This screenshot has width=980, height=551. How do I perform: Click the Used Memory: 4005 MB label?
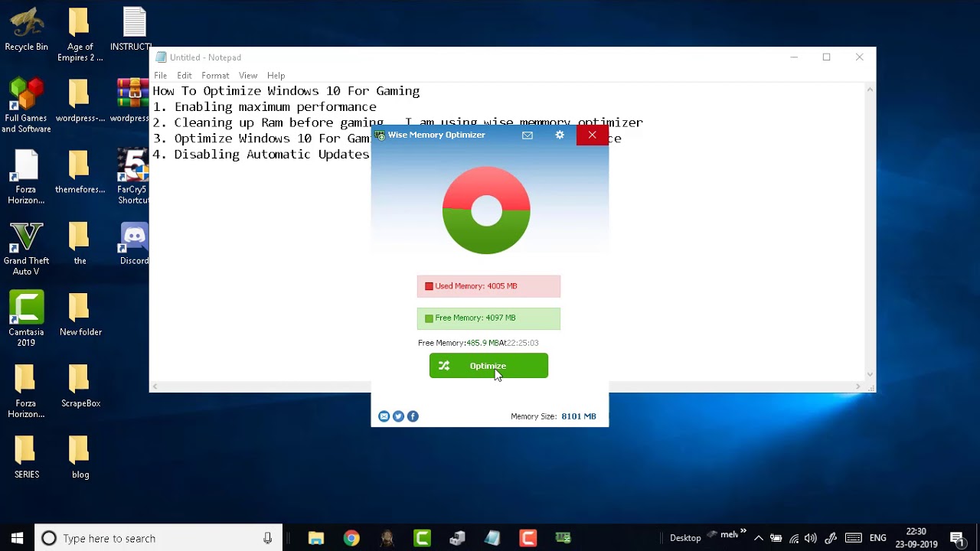pyautogui.click(x=488, y=286)
